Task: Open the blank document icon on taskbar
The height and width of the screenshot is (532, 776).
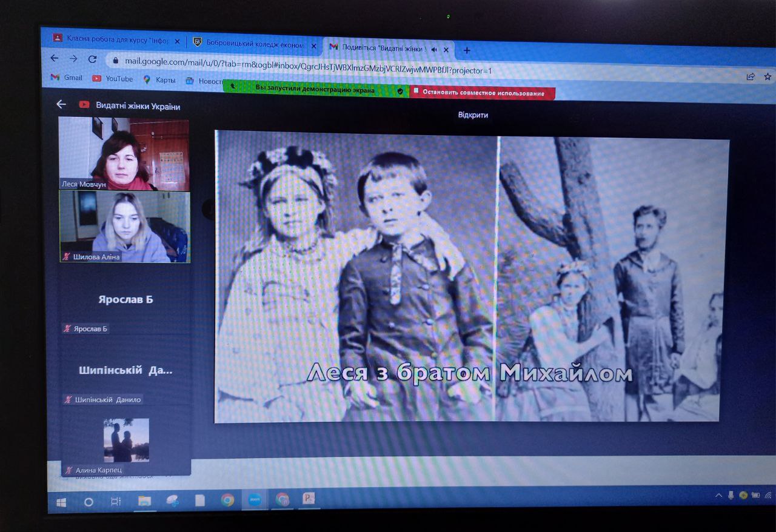Action: pyautogui.click(x=200, y=500)
